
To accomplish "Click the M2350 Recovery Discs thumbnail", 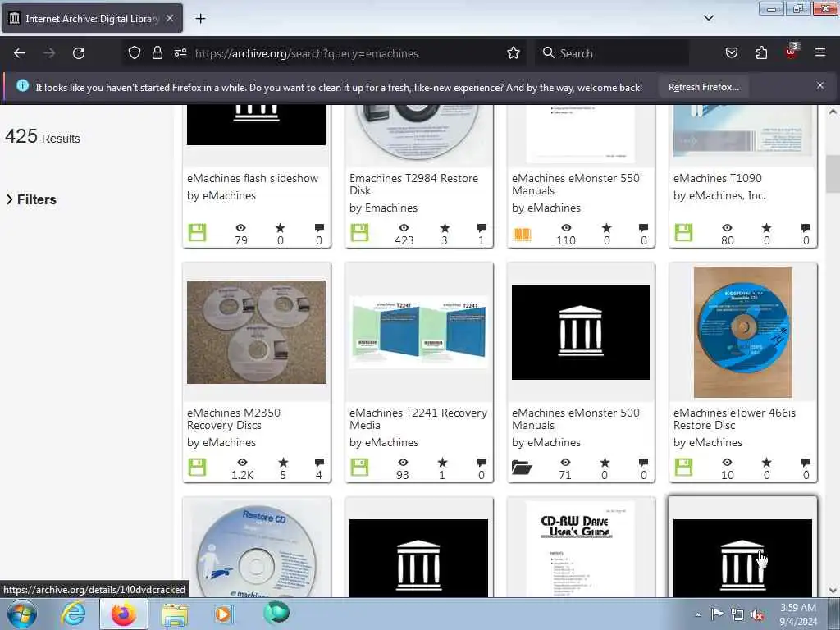I will pos(256,332).
